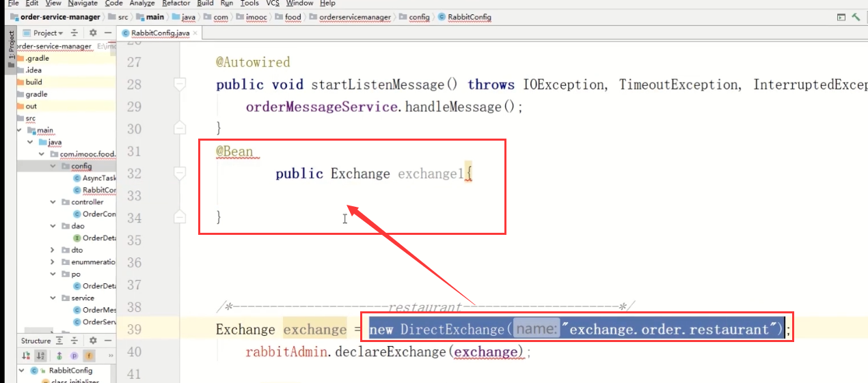The image size is (868, 383).
Task: Open OrderDeta class under po
Action: (x=94, y=286)
